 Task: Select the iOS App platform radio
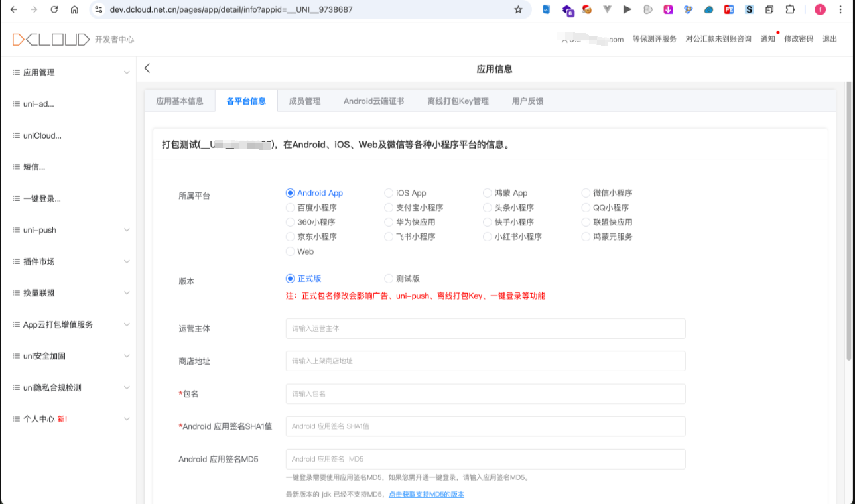click(389, 193)
